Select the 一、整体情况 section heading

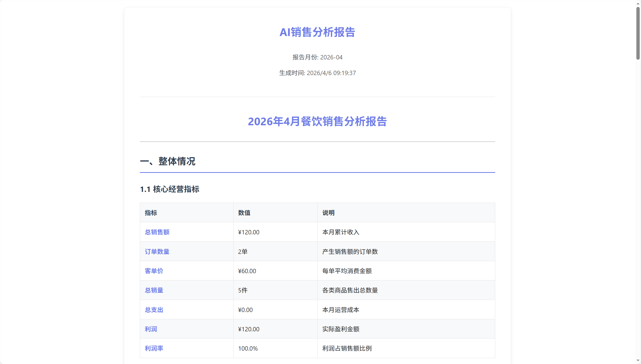coord(168,162)
